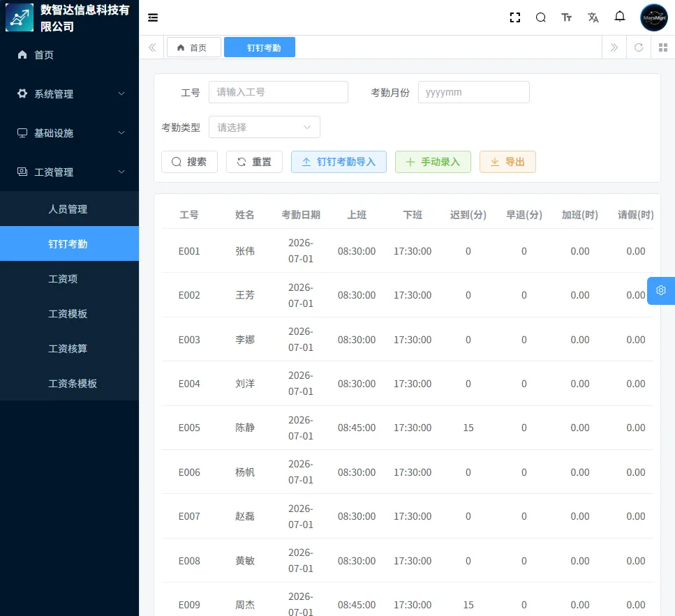Image resolution: width=675 pixels, height=616 pixels.
Task: Click the 导出 export button
Action: pos(507,162)
